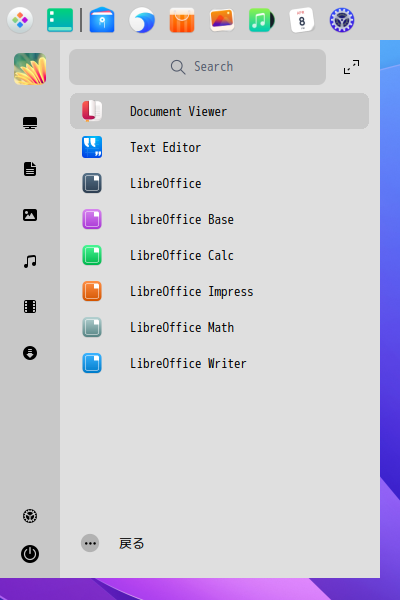Open Documents folder from sidebar

pyautogui.click(x=30, y=169)
